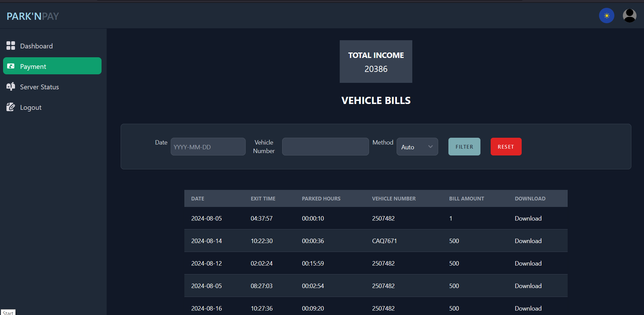
Task: Click the DOWNLOAD column header
Action: tap(530, 198)
